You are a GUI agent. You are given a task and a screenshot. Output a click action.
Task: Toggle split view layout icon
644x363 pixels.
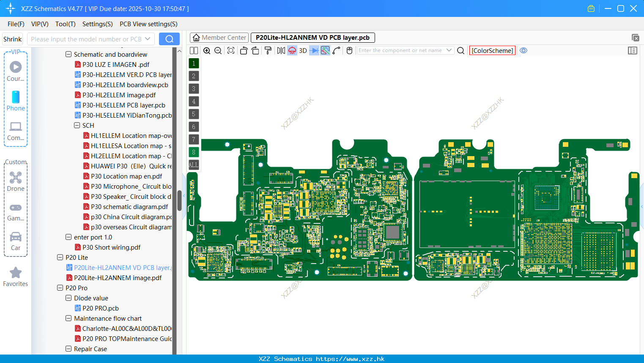(194, 51)
